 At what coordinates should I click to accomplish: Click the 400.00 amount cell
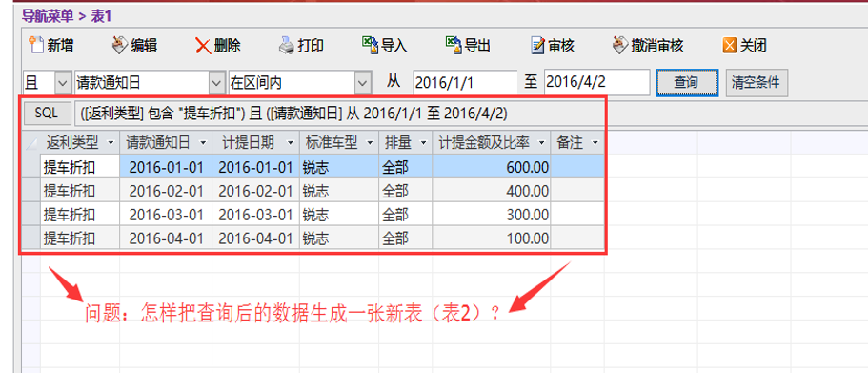tap(492, 190)
